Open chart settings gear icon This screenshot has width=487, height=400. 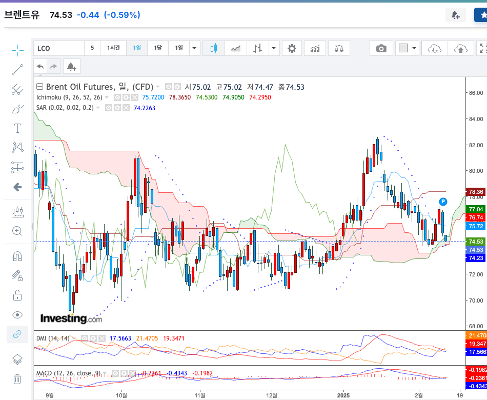coord(292,49)
